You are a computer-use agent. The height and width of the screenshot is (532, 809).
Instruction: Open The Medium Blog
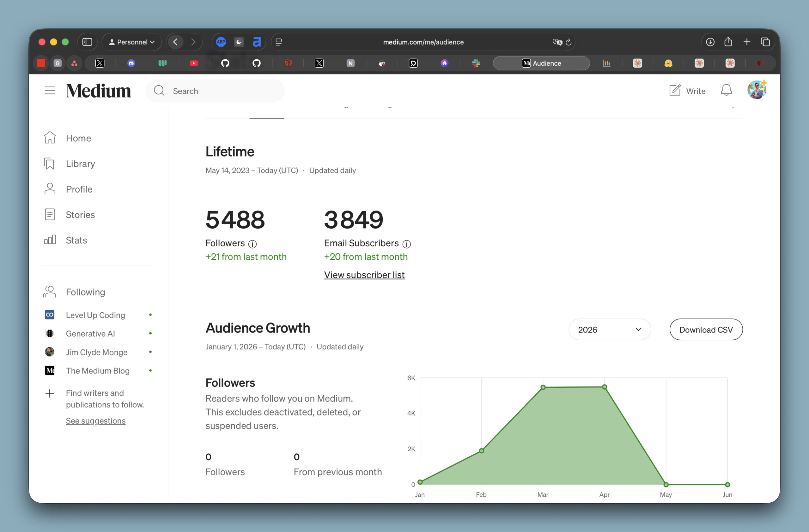(98, 370)
